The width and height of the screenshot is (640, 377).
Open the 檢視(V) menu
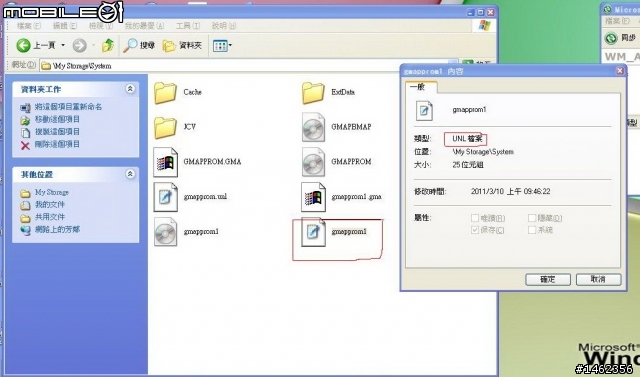click(100, 26)
